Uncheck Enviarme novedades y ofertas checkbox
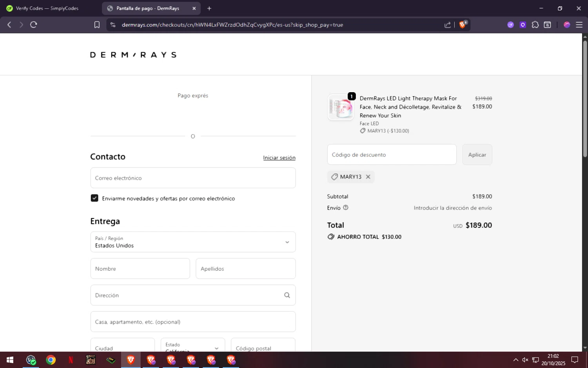Image resolution: width=588 pixels, height=368 pixels. point(94,198)
